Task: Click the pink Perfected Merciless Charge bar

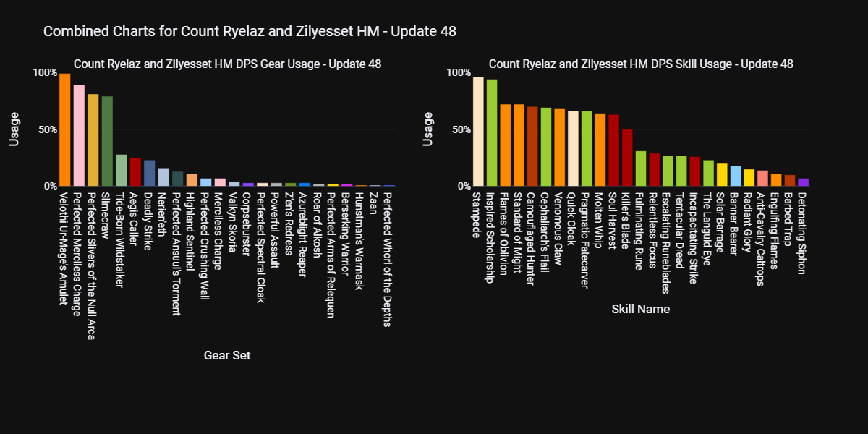Action: click(x=79, y=136)
